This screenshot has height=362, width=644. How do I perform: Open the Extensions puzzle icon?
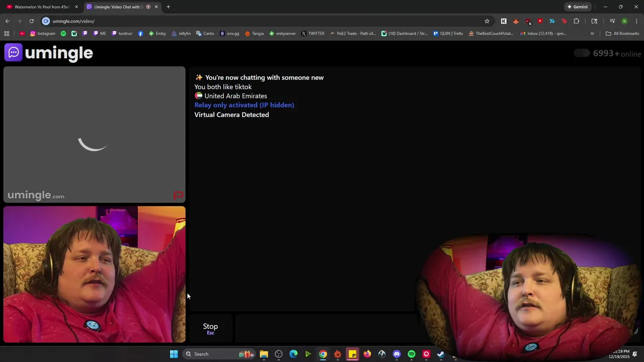576,21
